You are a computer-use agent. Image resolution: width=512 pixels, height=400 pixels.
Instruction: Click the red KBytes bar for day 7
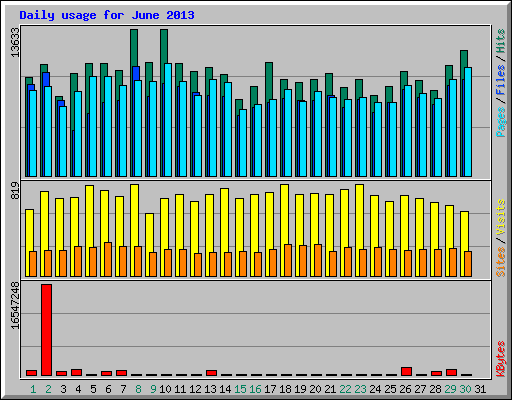click(x=121, y=373)
